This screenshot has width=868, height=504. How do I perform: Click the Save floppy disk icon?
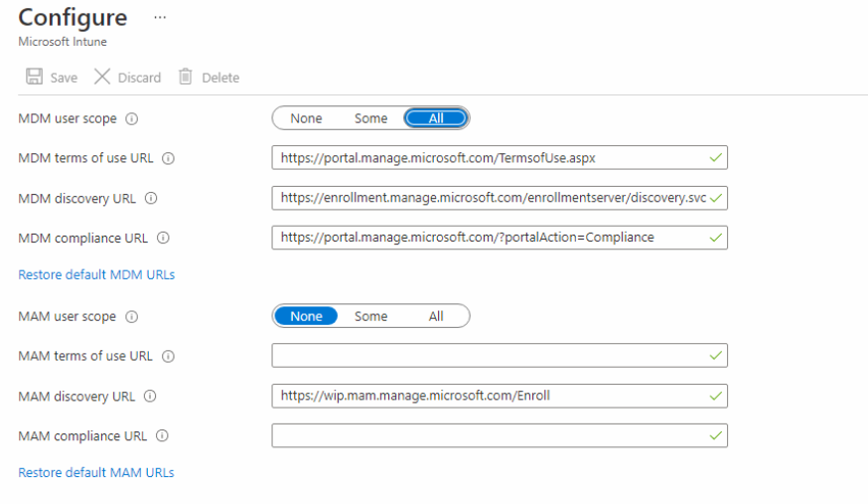(x=35, y=77)
